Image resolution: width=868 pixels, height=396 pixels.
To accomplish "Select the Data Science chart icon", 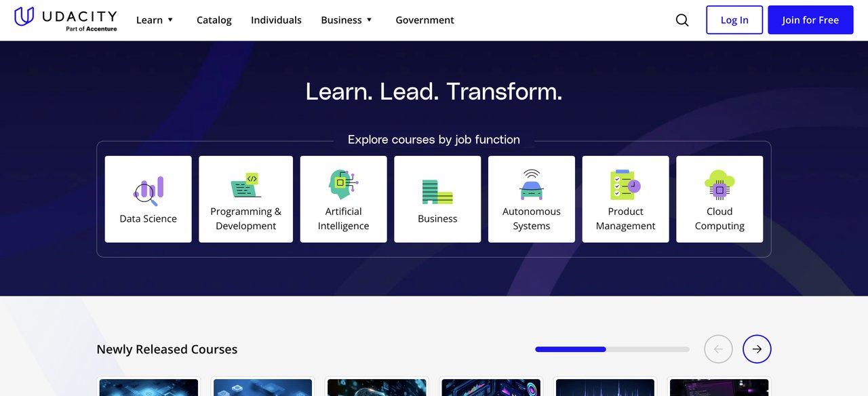I will coord(149,191).
